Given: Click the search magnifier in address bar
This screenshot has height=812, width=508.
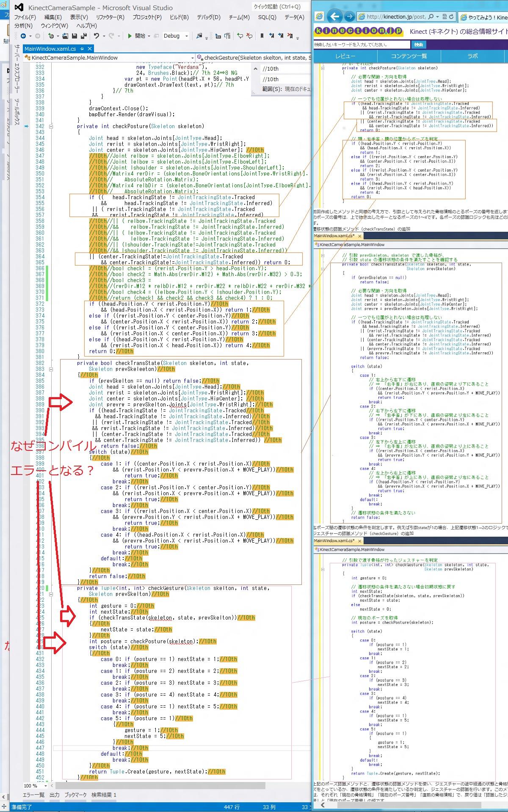Looking at the screenshot, I should point(431,16).
